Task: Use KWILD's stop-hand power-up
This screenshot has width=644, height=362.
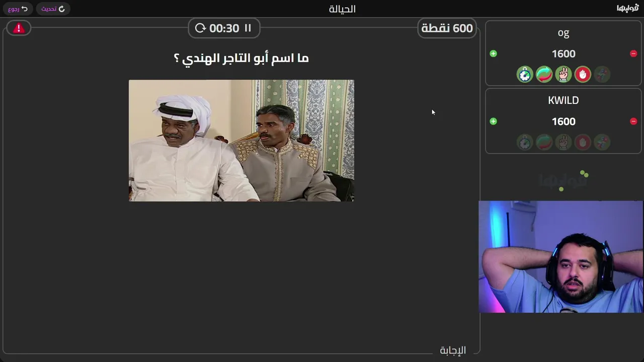Action: [x=583, y=142]
